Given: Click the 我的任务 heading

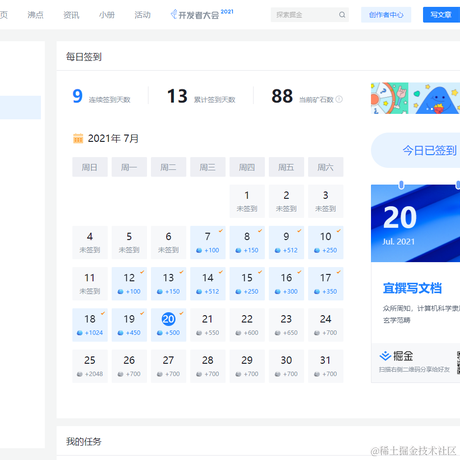Looking at the screenshot, I should coord(84,441).
